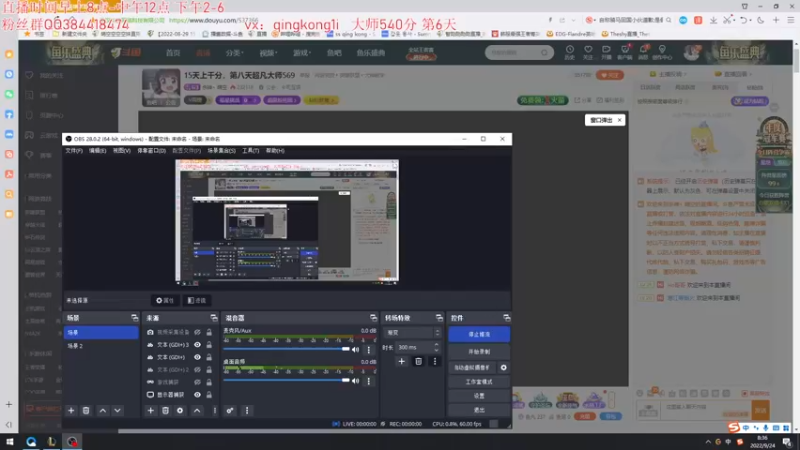The height and width of the screenshot is (450, 800).
Task: Open advanced audio properties gear in the mixer
Action: pyautogui.click(x=230, y=411)
